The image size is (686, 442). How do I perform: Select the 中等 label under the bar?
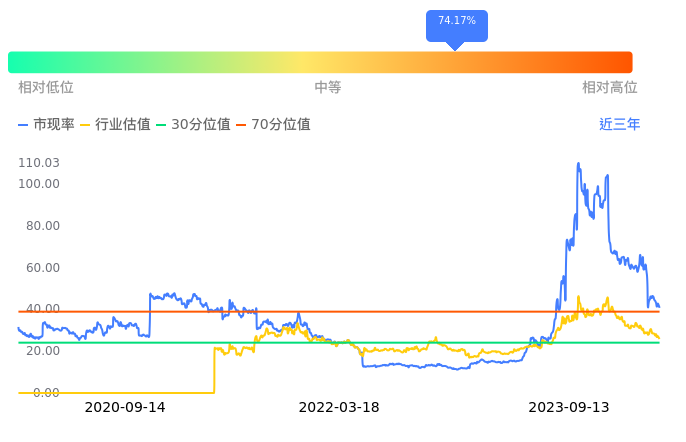click(328, 88)
